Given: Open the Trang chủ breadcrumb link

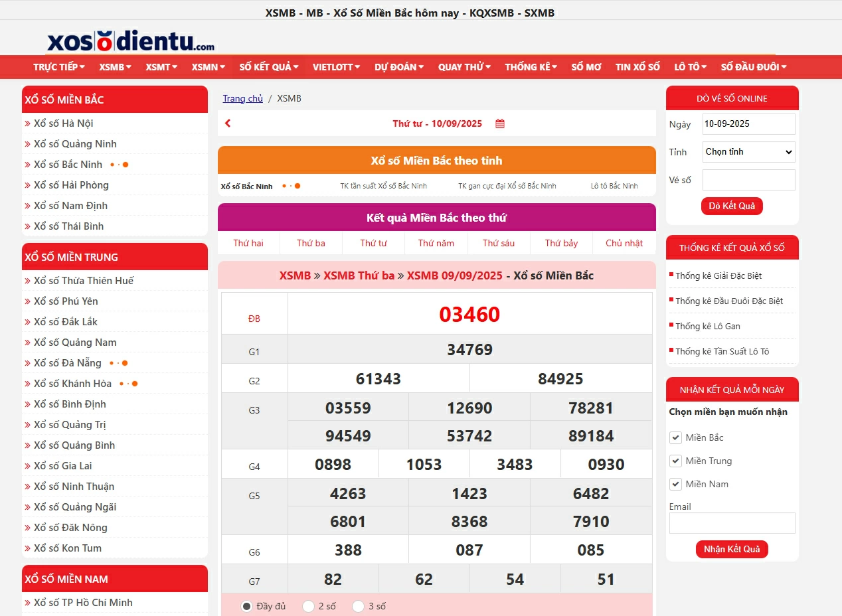Looking at the screenshot, I should point(242,98).
